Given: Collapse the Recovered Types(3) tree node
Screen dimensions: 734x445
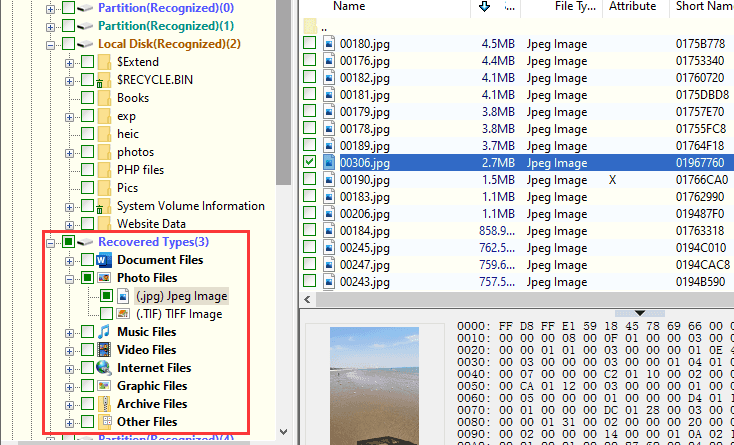Looking at the screenshot, I should [50, 242].
